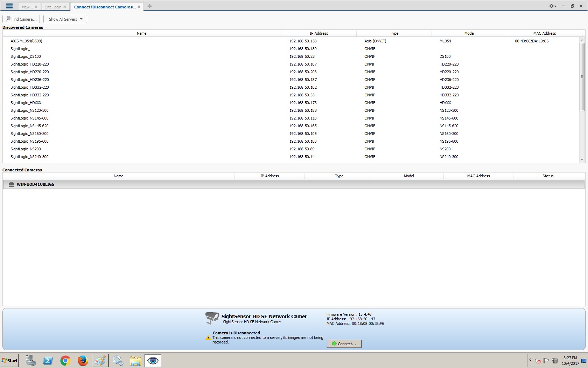Select the SightLogix_NS145-600 camera
This screenshot has height=368, width=588.
click(291, 118)
